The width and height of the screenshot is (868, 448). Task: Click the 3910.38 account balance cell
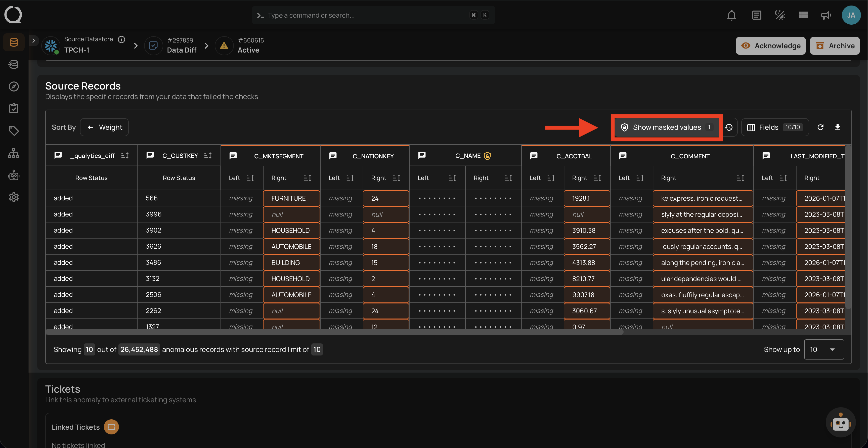[x=587, y=230]
